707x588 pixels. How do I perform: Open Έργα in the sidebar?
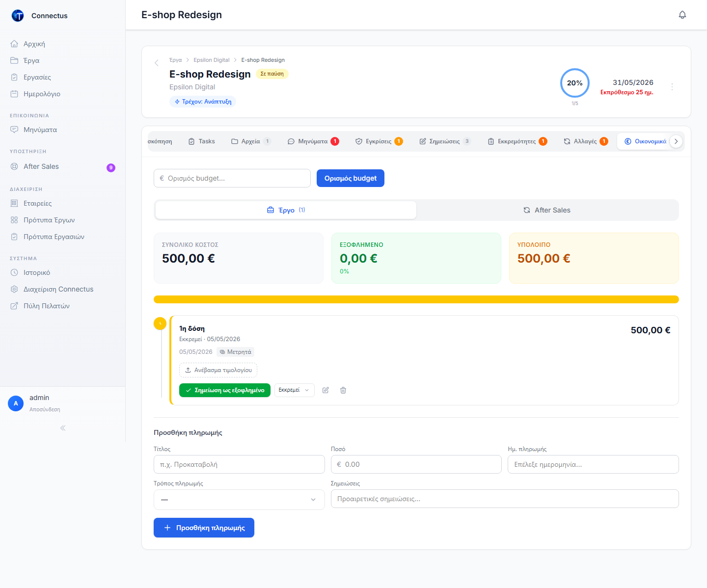pos(63,60)
